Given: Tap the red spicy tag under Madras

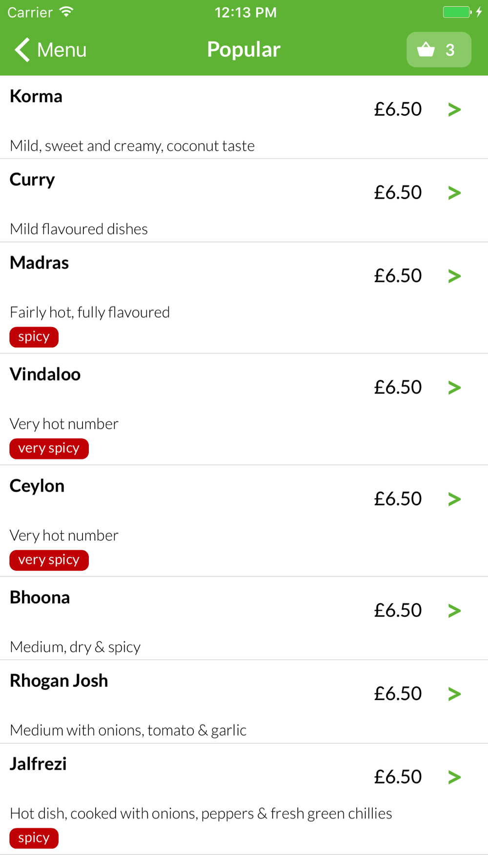Looking at the screenshot, I should (x=34, y=337).
